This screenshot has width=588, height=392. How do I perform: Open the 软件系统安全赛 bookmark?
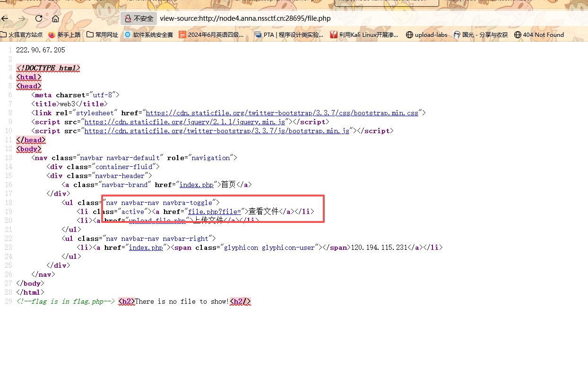pyautogui.click(x=149, y=34)
